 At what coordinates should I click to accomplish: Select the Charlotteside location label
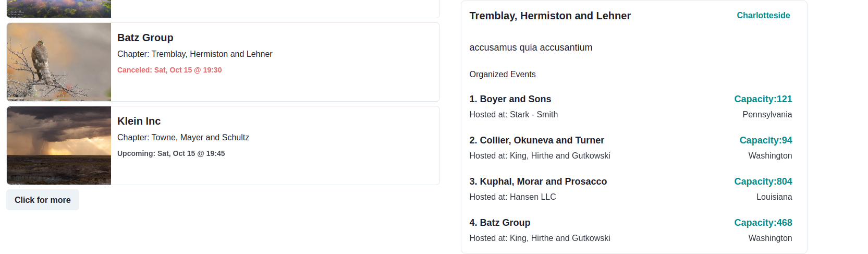[x=763, y=16]
